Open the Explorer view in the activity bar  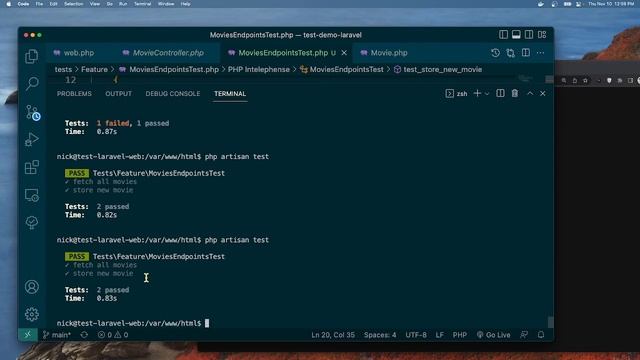coord(31,56)
